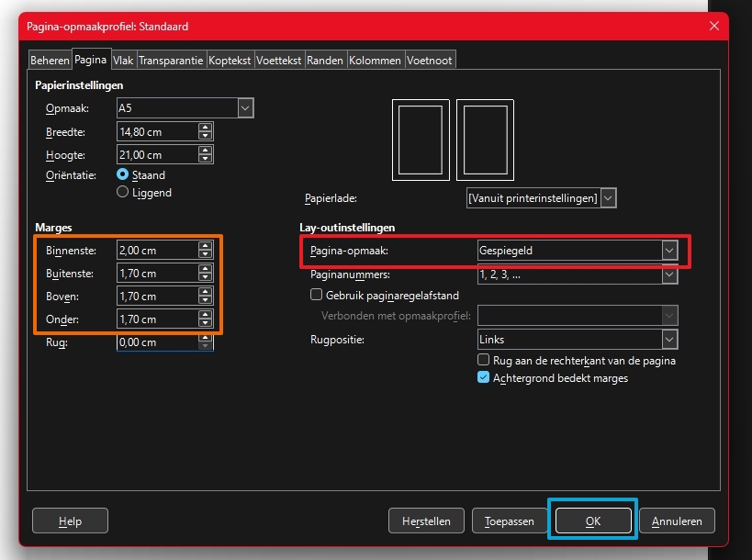Increase the Hoogte value with up arrow
Screen dimensions: 752x560
click(206, 150)
